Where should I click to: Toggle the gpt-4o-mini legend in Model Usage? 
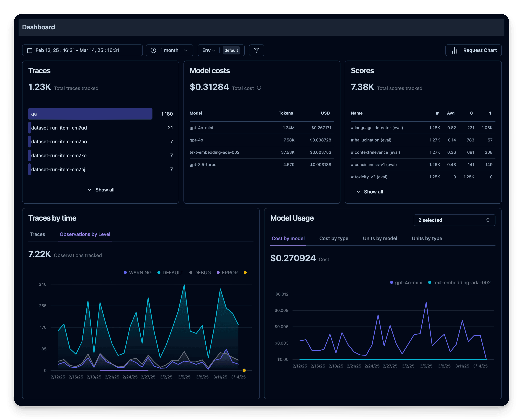[x=406, y=283]
